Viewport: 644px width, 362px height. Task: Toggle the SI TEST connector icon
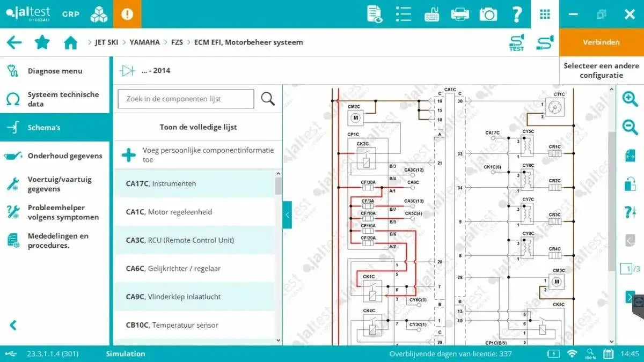[x=516, y=42]
